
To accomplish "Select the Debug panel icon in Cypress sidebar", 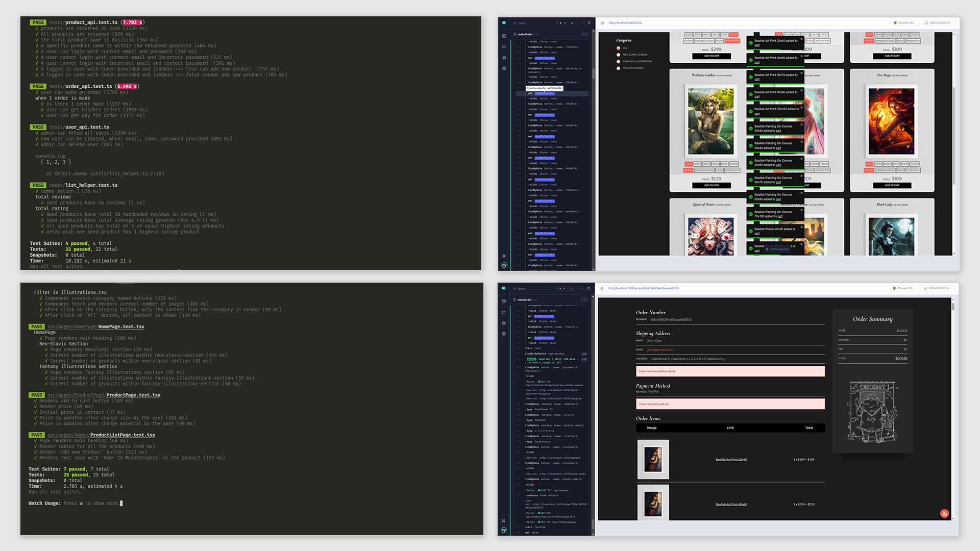I will (x=503, y=58).
